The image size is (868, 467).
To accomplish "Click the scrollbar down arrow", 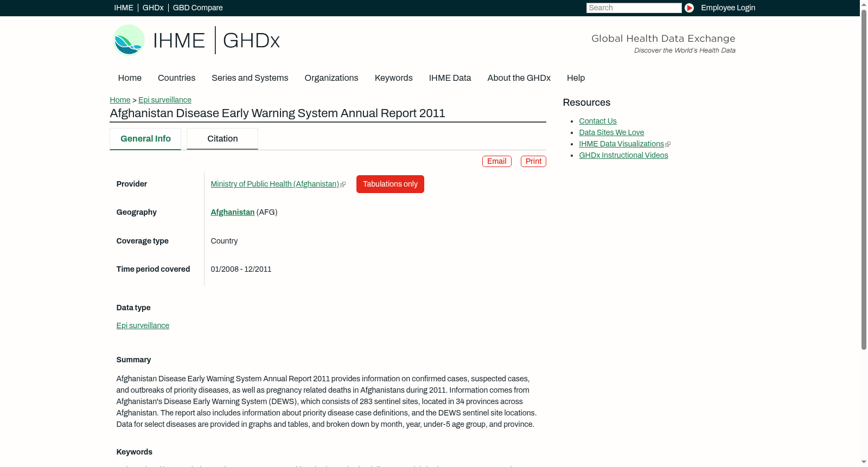I will pos(864,462).
